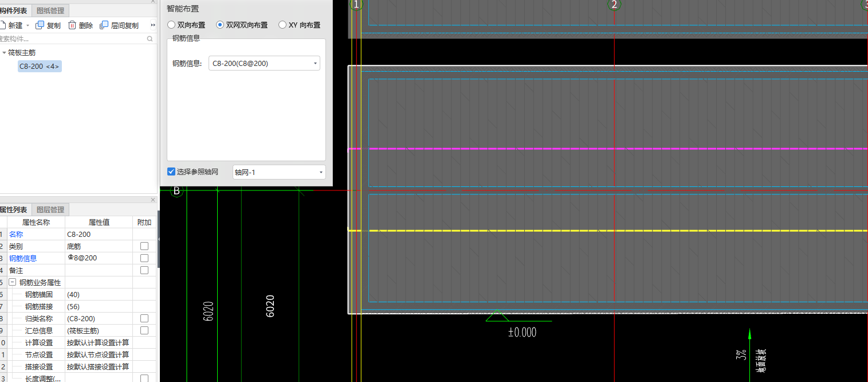Click the yellow horizontal rebar line

tap(608, 231)
